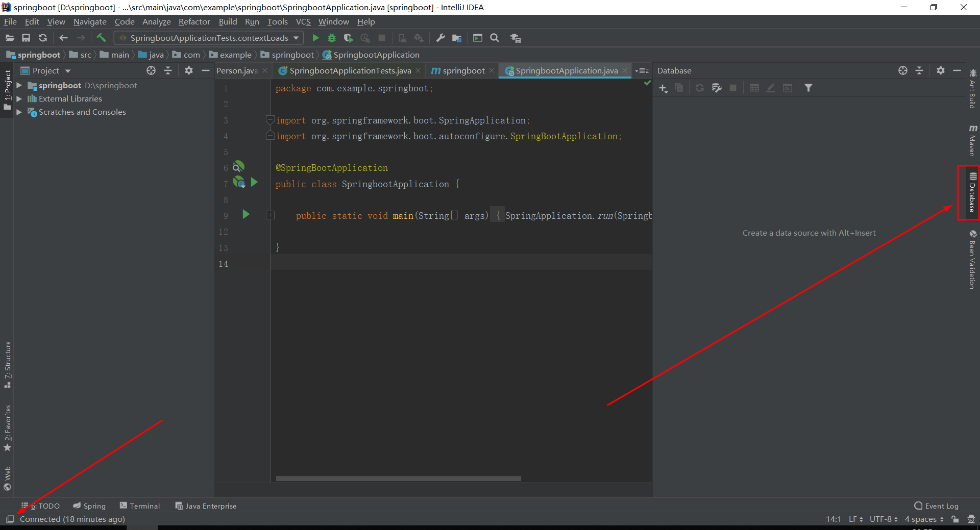
Task: Save all files with the floppy icon
Action: point(26,38)
